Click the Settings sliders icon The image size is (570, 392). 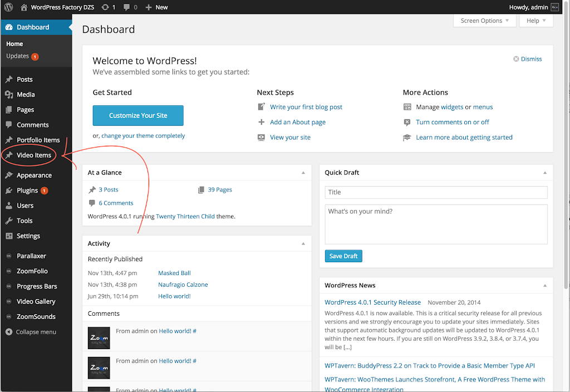(x=9, y=236)
